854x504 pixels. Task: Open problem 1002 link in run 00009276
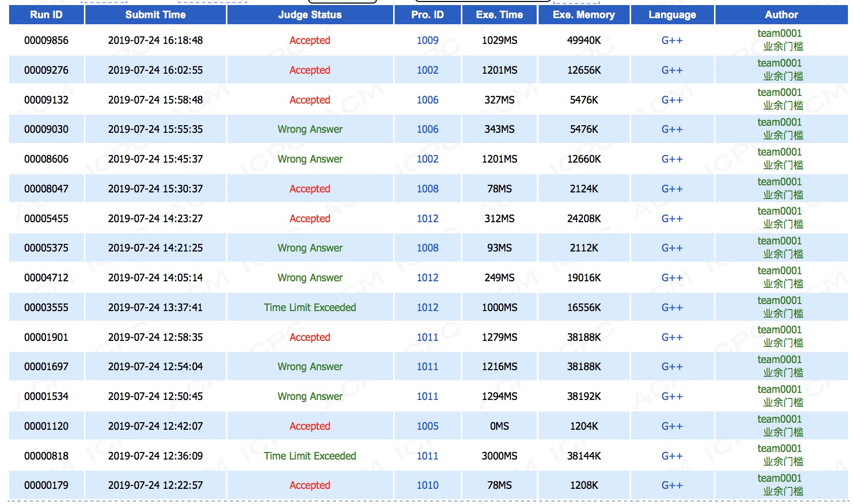(427, 70)
